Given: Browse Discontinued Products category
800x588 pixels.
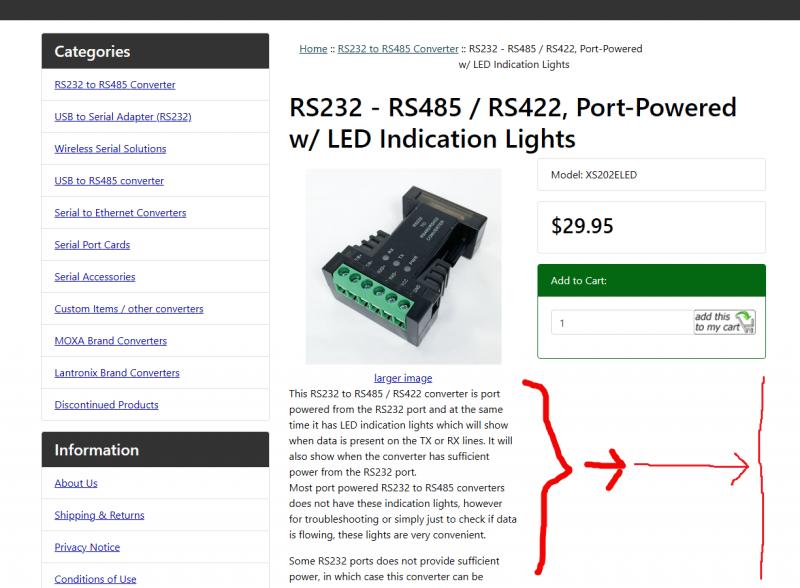Looking at the screenshot, I should [x=107, y=405].
